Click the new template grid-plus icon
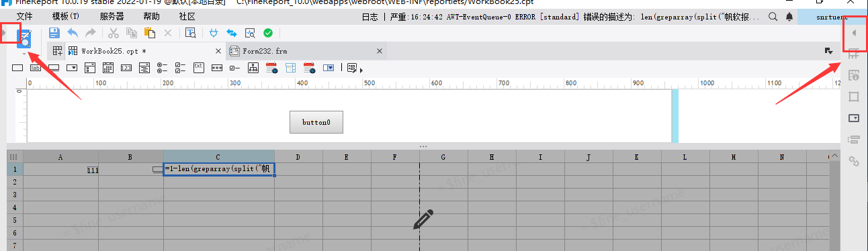Viewport: 868px width, 251px height. coord(57,50)
